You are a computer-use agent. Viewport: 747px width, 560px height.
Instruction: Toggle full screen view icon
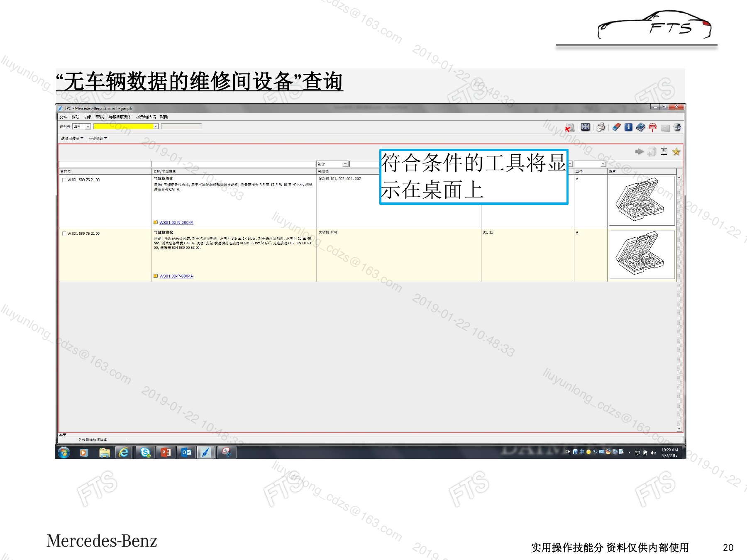(x=585, y=127)
